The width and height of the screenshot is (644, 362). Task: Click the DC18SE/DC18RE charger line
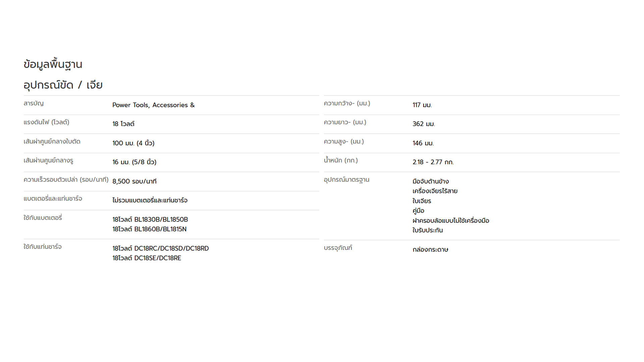pyautogui.click(x=147, y=258)
